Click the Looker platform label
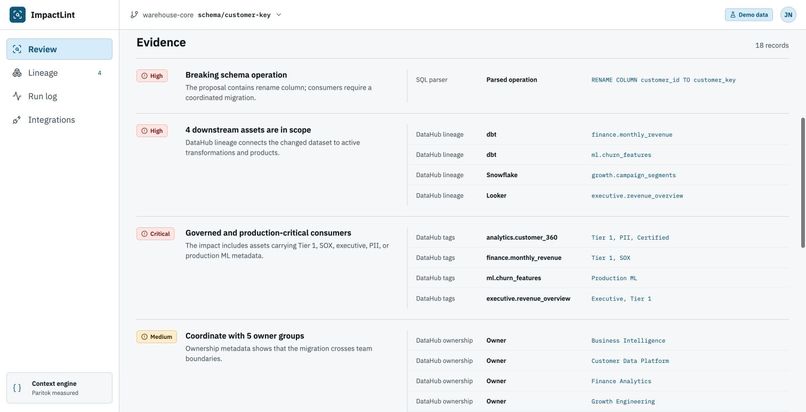The image size is (806, 412). click(x=496, y=196)
